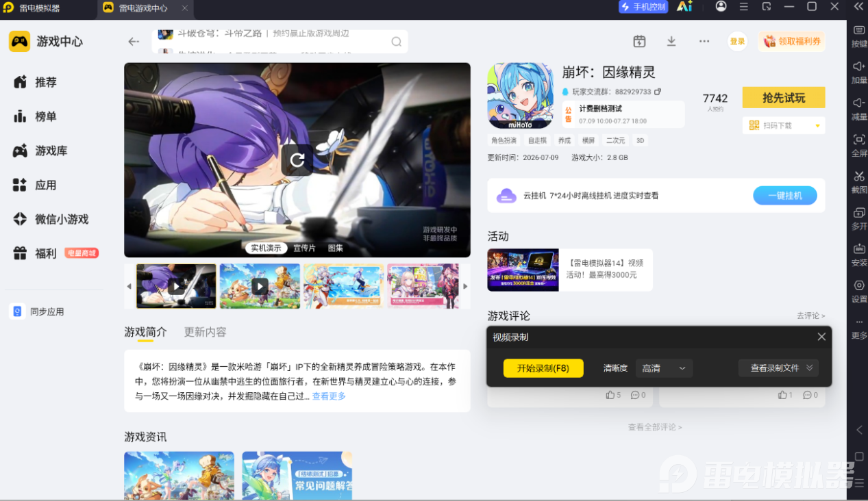The width and height of the screenshot is (868, 501).
Task: Click 查看更多 link in game description
Action: pos(329,396)
